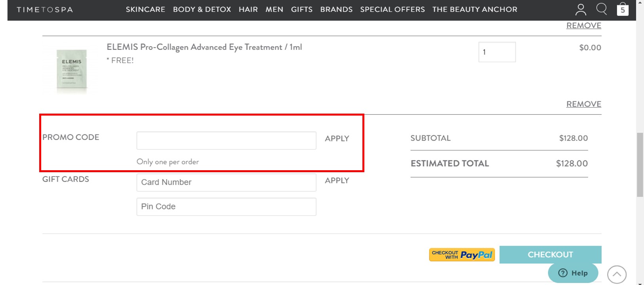Click the 'Only one per order' note
The image size is (644, 285).
(x=168, y=161)
